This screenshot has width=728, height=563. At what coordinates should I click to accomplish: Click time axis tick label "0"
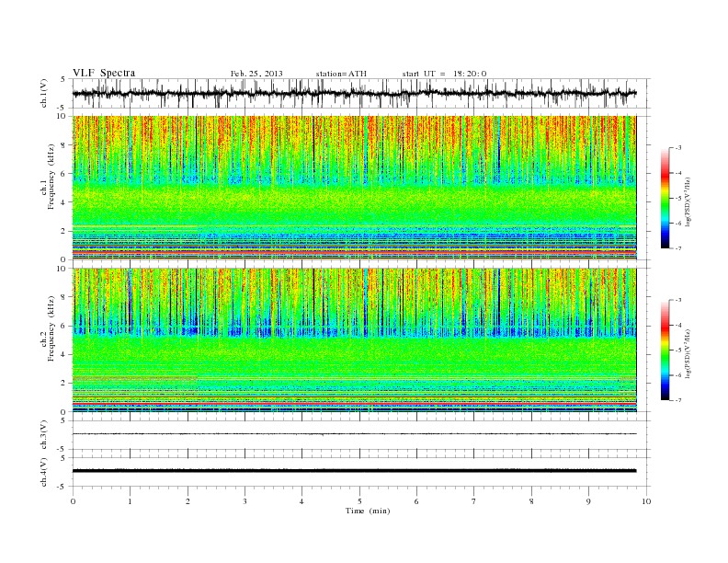(73, 501)
